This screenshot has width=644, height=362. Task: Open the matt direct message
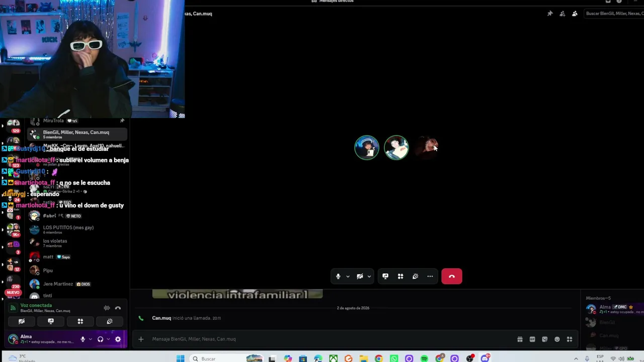point(76,257)
